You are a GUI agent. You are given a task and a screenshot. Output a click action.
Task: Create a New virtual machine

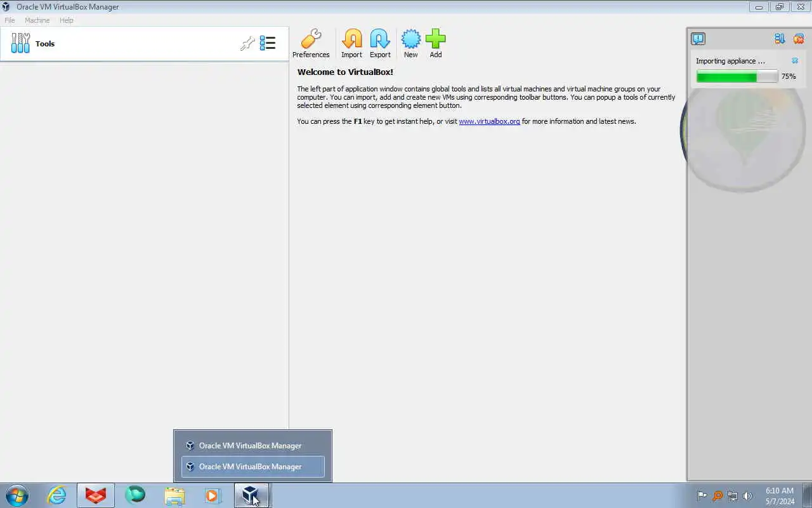click(x=411, y=43)
